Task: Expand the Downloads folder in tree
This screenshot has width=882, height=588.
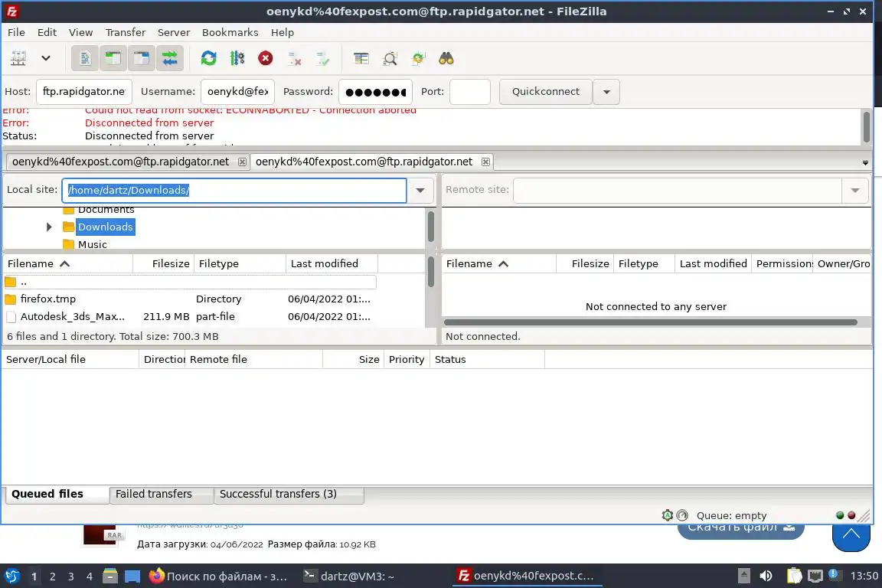Action: coord(49,227)
